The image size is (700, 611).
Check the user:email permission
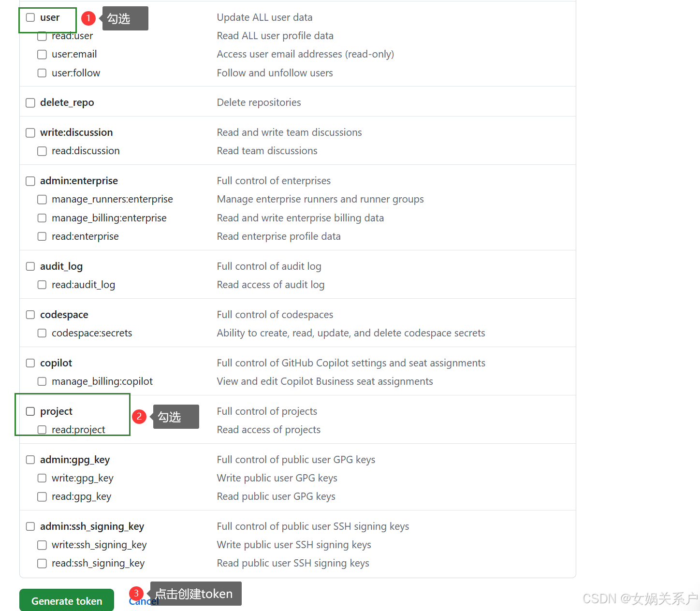click(x=42, y=54)
